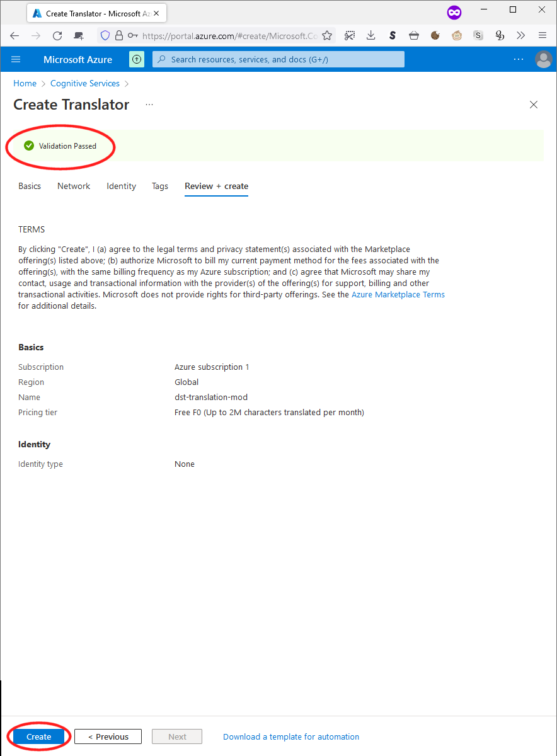Click the browser address bar URL

tap(229, 36)
